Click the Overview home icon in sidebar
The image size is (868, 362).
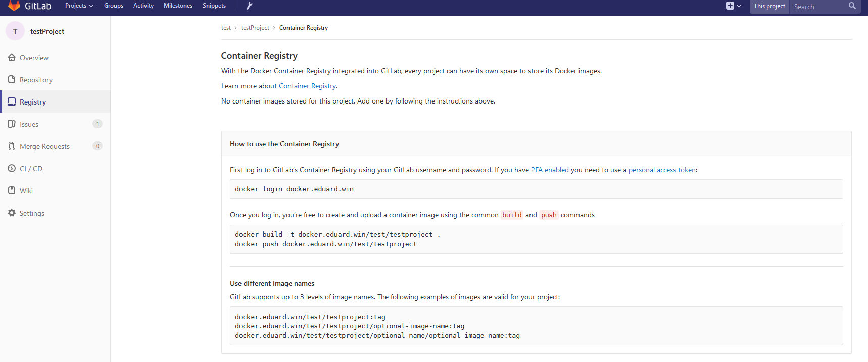(12, 58)
